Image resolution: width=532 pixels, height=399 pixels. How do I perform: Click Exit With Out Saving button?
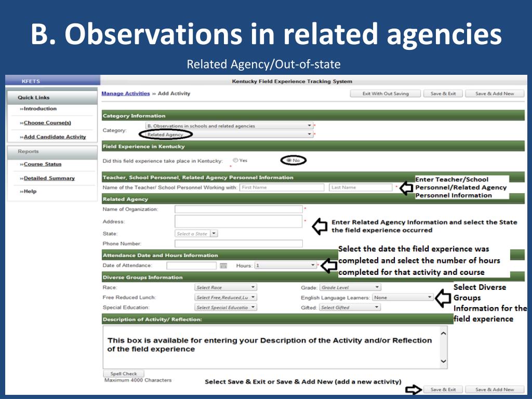tap(385, 94)
